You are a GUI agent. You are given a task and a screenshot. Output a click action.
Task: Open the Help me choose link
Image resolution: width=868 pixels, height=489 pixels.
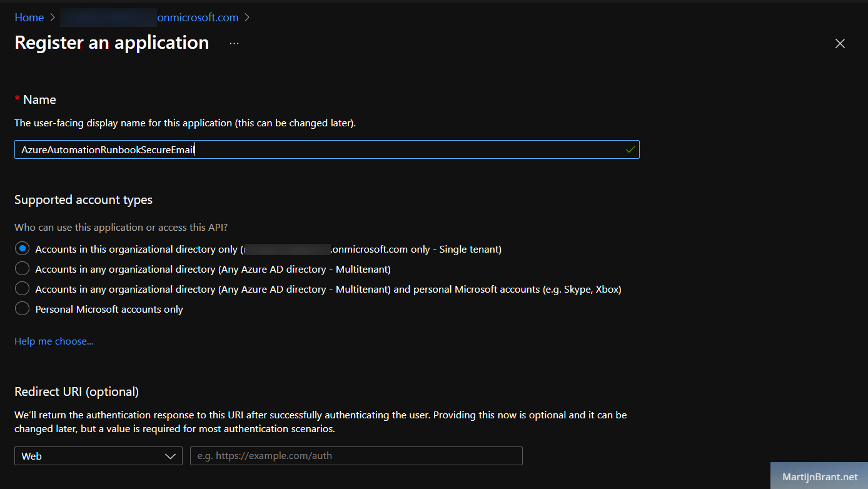click(x=54, y=341)
